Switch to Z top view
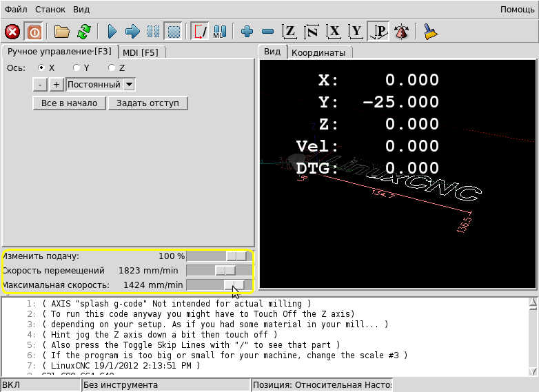This screenshot has width=539, height=392. pos(289,32)
